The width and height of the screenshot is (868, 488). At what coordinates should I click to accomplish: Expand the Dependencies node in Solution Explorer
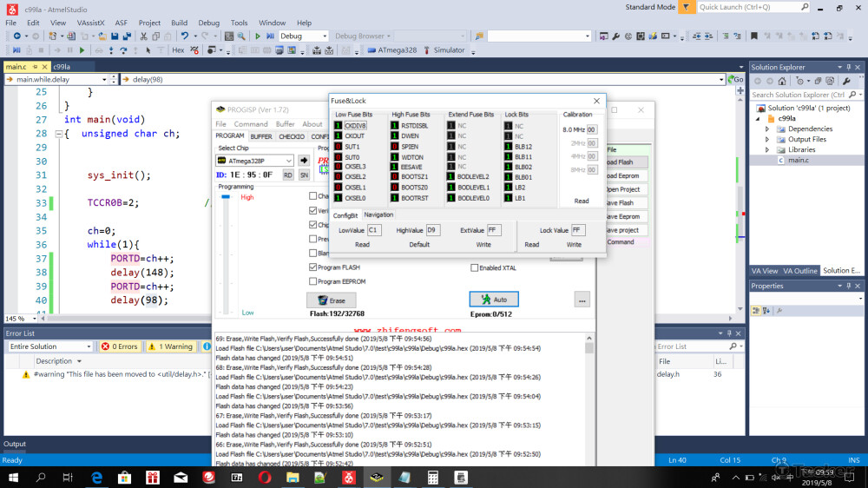click(x=766, y=129)
